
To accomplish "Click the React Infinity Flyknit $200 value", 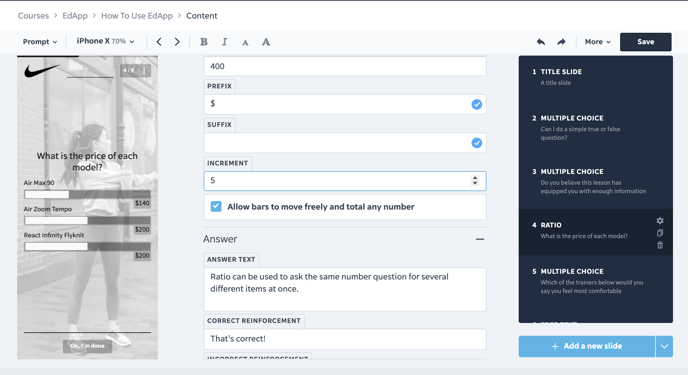I will point(142,255).
